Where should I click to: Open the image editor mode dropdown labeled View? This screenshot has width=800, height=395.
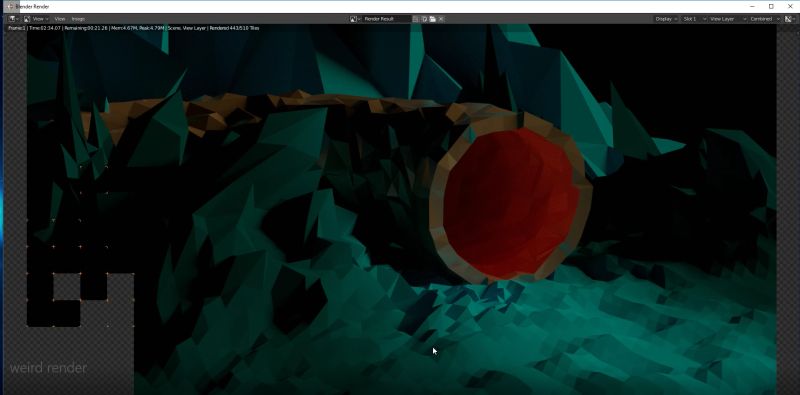point(36,19)
